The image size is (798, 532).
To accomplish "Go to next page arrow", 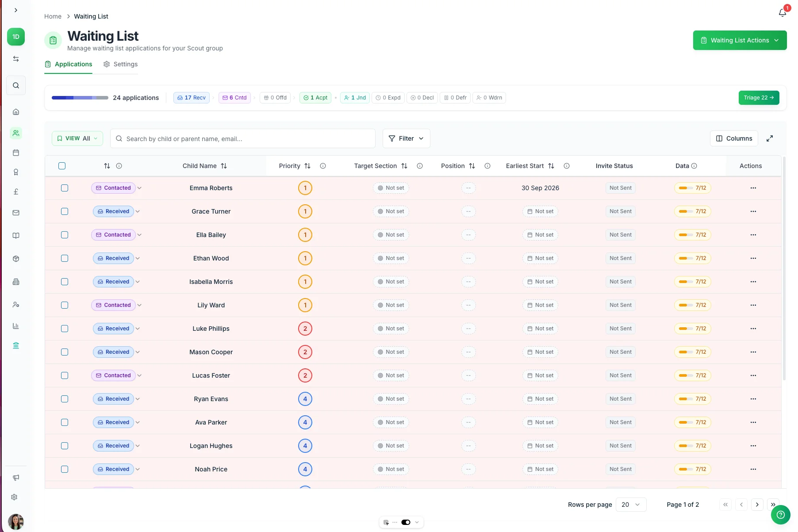I will coord(757,505).
